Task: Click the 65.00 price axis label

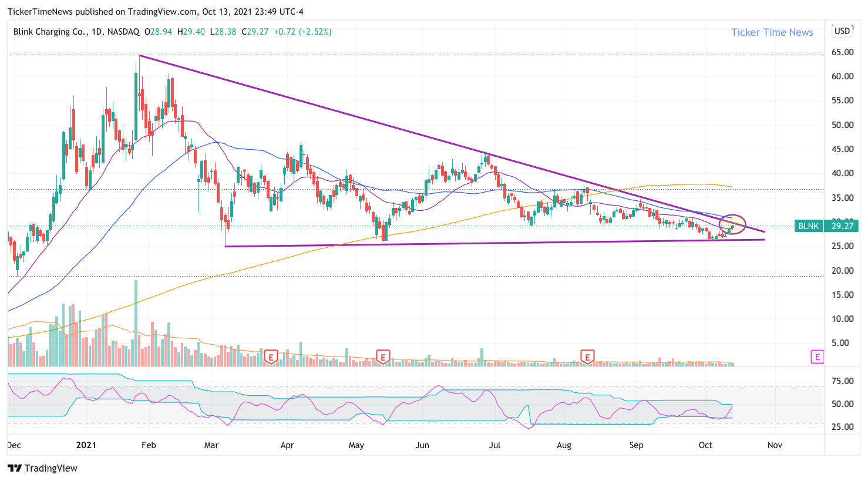Action: point(842,52)
